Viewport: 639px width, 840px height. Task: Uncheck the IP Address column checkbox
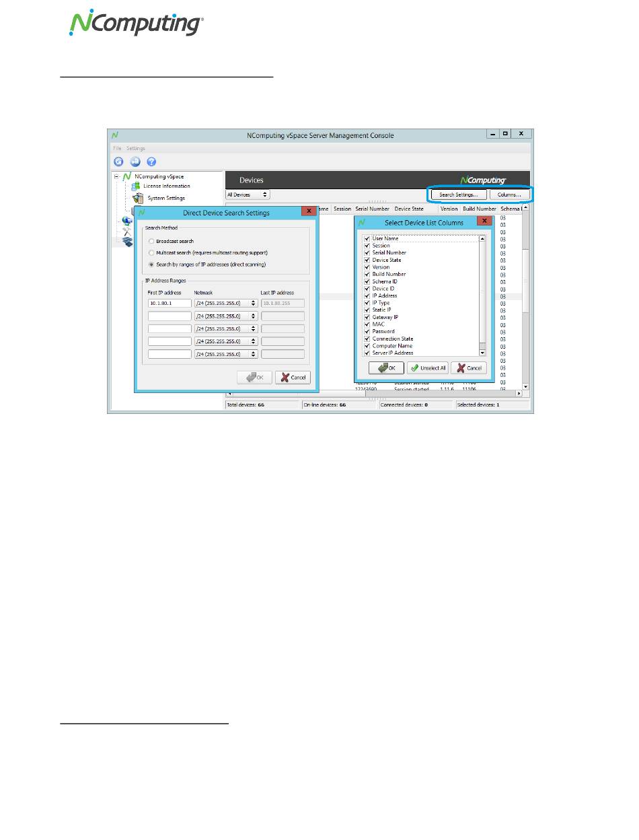click(367, 295)
